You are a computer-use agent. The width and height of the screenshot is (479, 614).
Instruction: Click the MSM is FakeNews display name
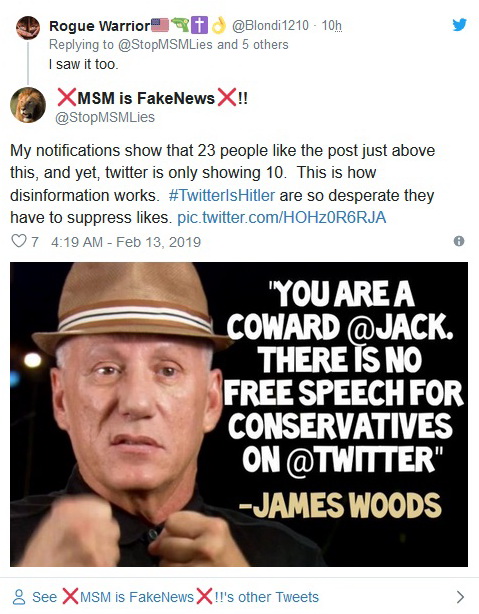[153, 98]
